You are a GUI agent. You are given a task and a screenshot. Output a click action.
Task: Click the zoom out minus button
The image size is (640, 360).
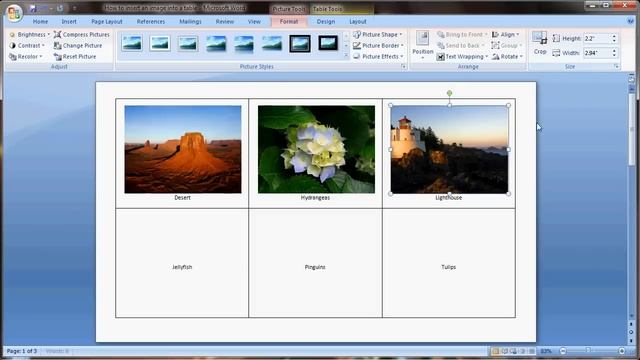pos(563,351)
